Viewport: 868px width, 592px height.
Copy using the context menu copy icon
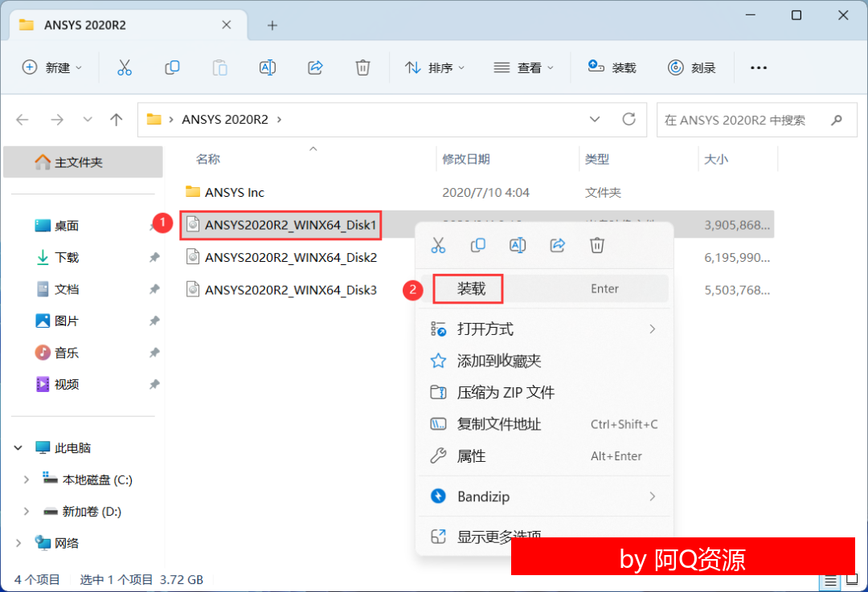[477, 245]
